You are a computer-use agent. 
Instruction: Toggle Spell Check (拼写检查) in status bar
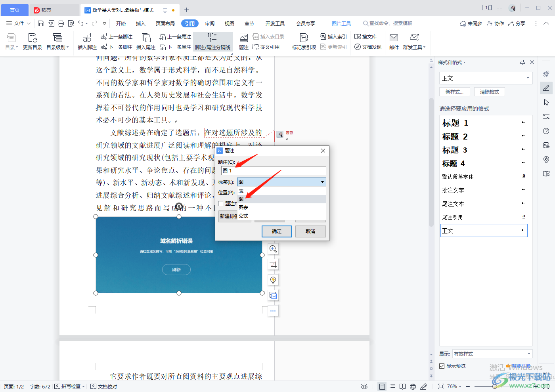click(69, 386)
